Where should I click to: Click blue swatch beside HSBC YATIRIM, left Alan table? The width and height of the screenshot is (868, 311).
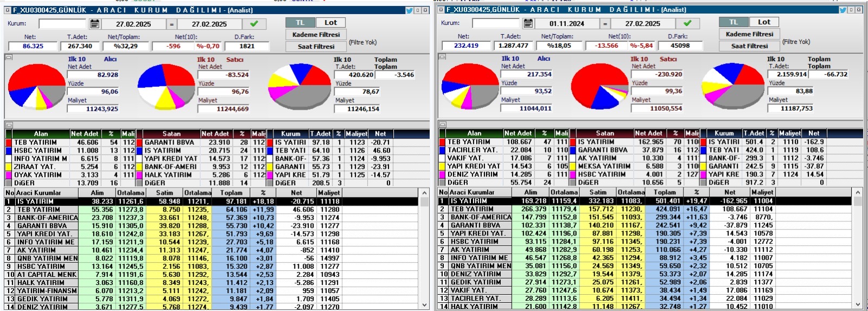[9, 150]
